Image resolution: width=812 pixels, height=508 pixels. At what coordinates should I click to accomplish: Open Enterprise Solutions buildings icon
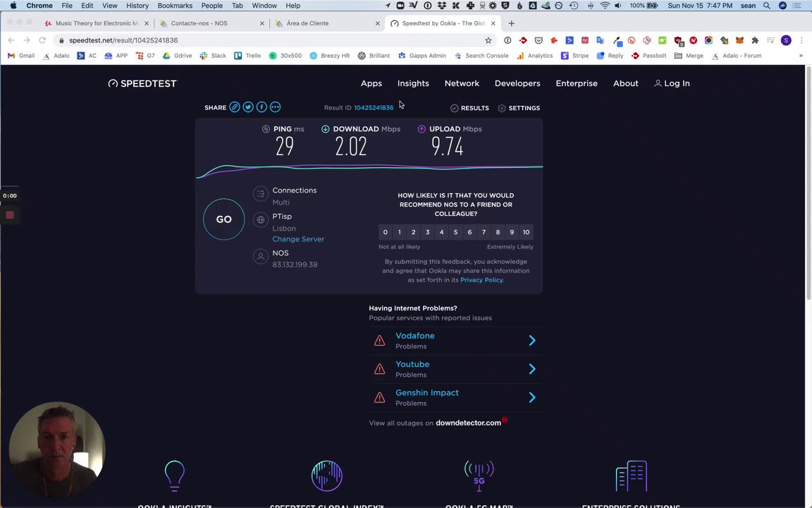(x=632, y=476)
